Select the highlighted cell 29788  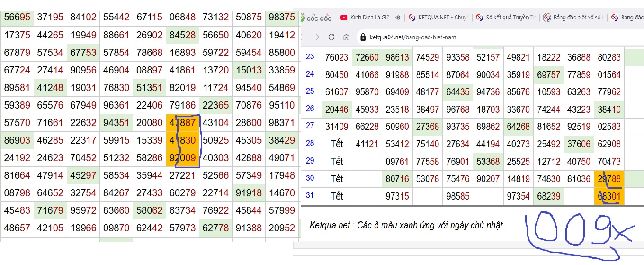(x=609, y=179)
